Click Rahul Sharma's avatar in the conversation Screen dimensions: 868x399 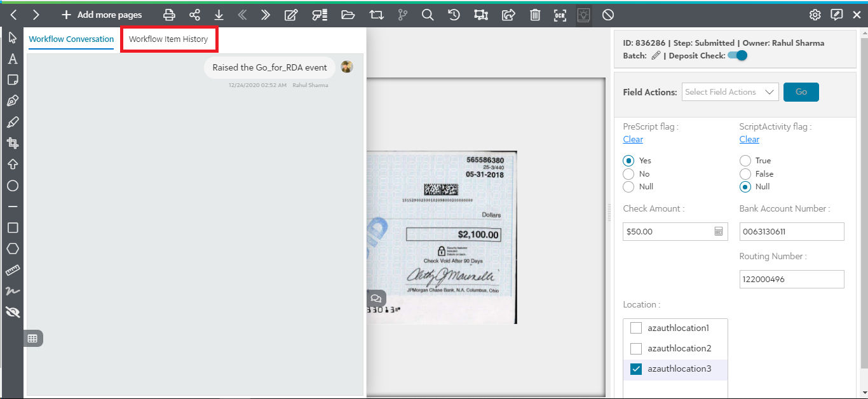point(347,67)
